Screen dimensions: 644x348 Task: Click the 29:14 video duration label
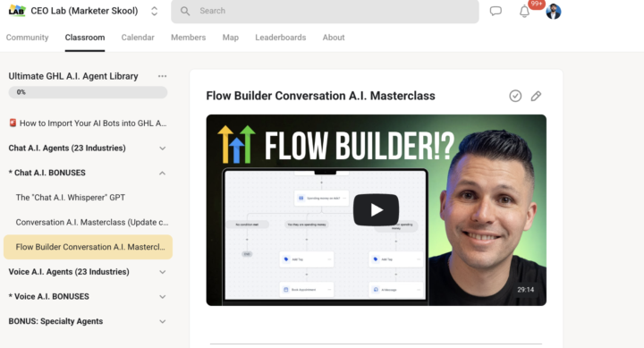(525, 290)
